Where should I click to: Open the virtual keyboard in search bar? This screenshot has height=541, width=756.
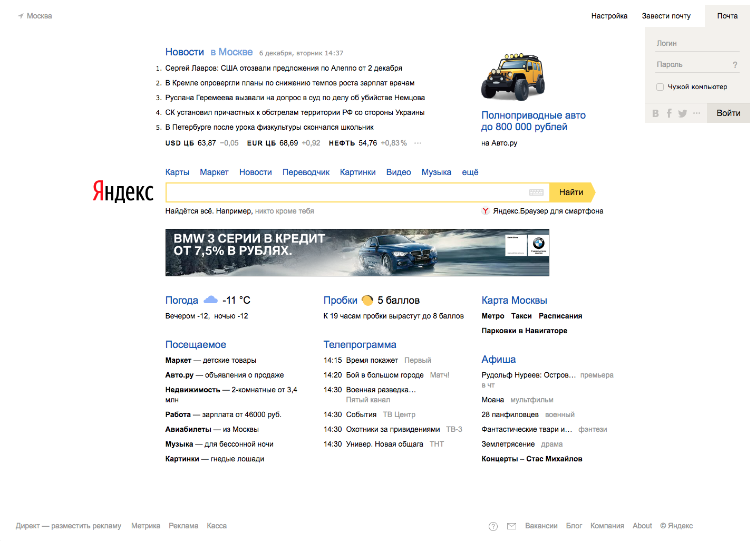point(536,192)
